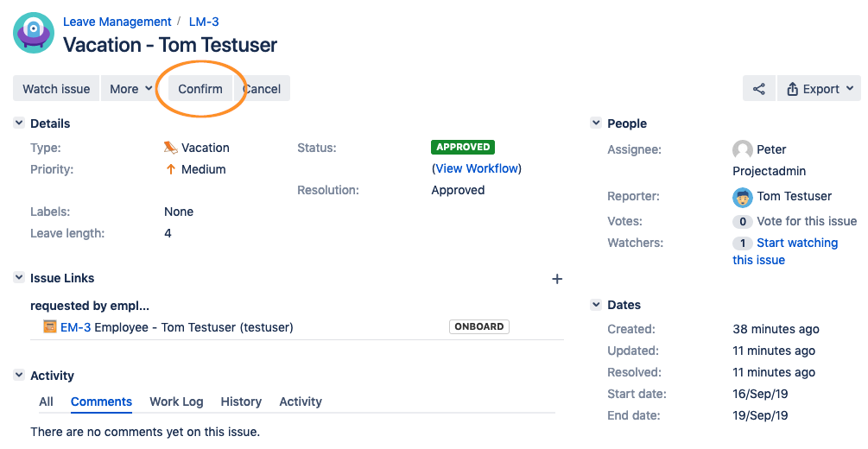Screen dimensions: 868x449
Task: Switch to the Work Log tab
Action: [x=176, y=402]
